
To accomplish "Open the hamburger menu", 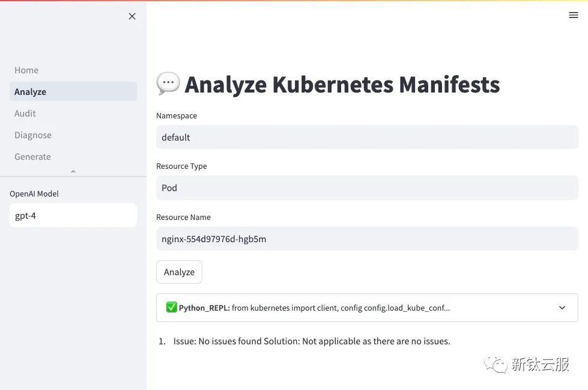I will 573,15.
